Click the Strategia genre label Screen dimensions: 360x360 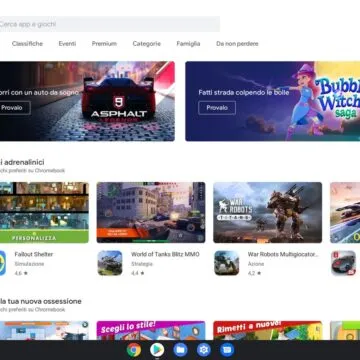pyautogui.click(x=142, y=264)
